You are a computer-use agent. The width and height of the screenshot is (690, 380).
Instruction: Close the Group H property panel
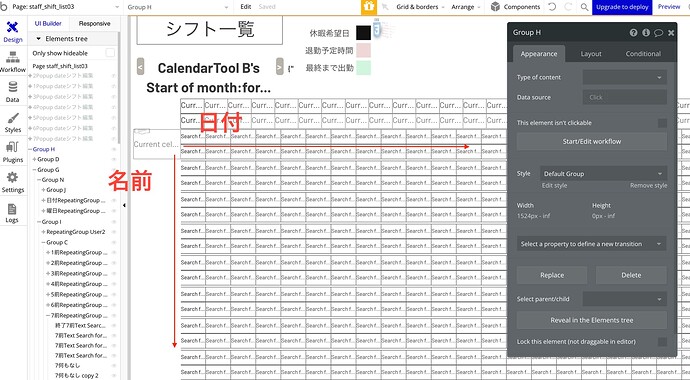pos(671,33)
